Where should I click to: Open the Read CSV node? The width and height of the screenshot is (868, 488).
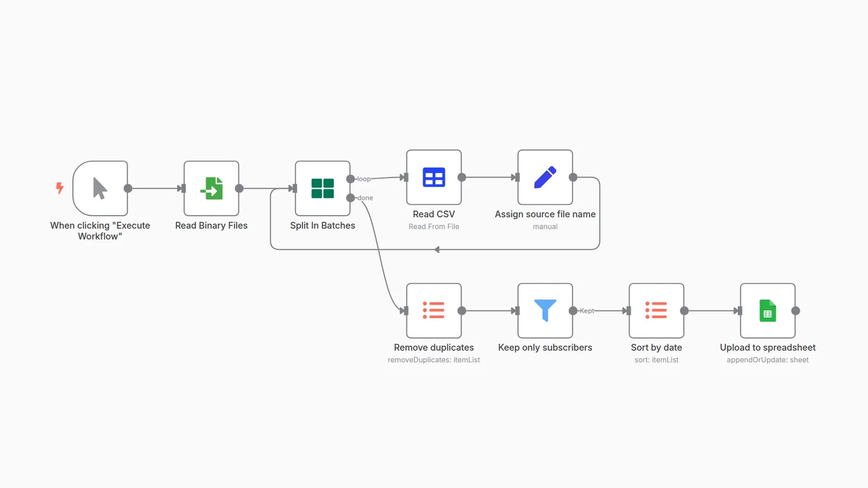click(x=434, y=177)
